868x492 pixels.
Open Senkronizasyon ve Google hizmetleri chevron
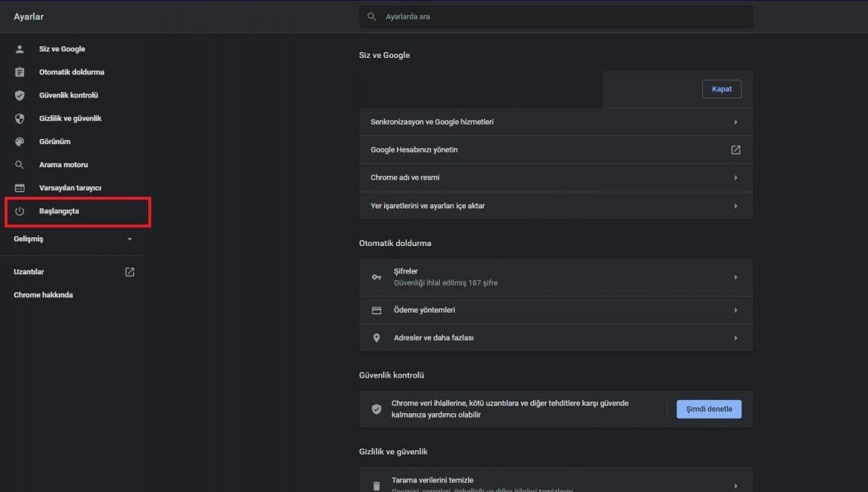coord(736,122)
